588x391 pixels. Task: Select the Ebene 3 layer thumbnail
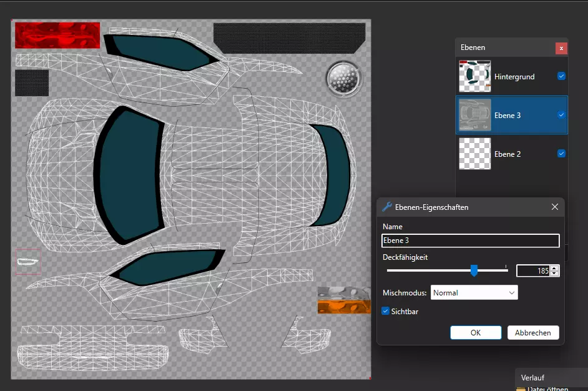tap(474, 115)
